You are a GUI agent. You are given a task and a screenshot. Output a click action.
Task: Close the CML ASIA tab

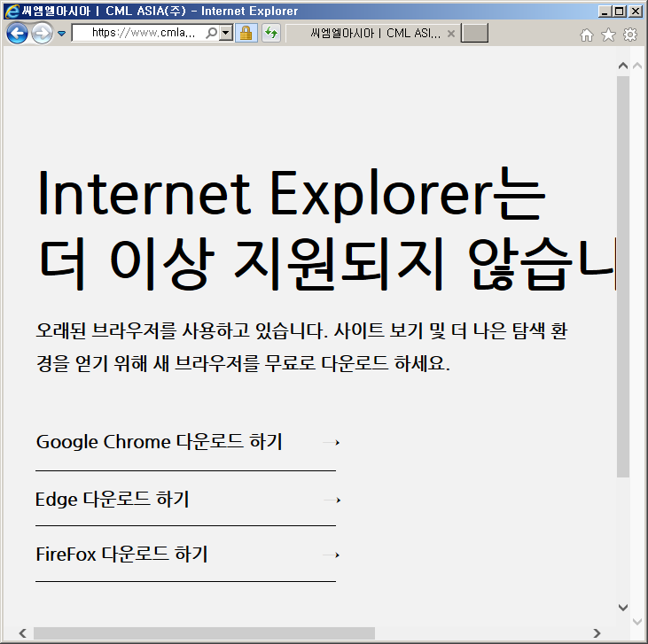tap(450, 34)
